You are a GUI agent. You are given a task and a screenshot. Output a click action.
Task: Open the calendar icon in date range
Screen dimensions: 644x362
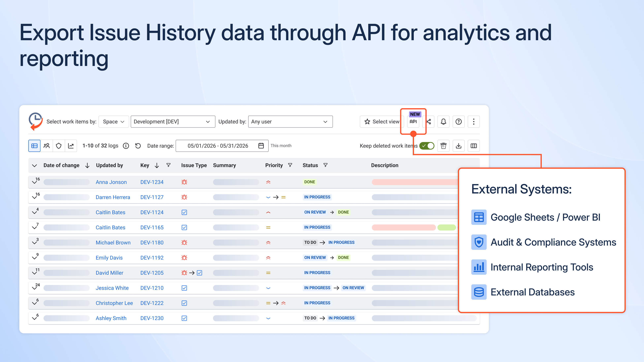[261, 146]
